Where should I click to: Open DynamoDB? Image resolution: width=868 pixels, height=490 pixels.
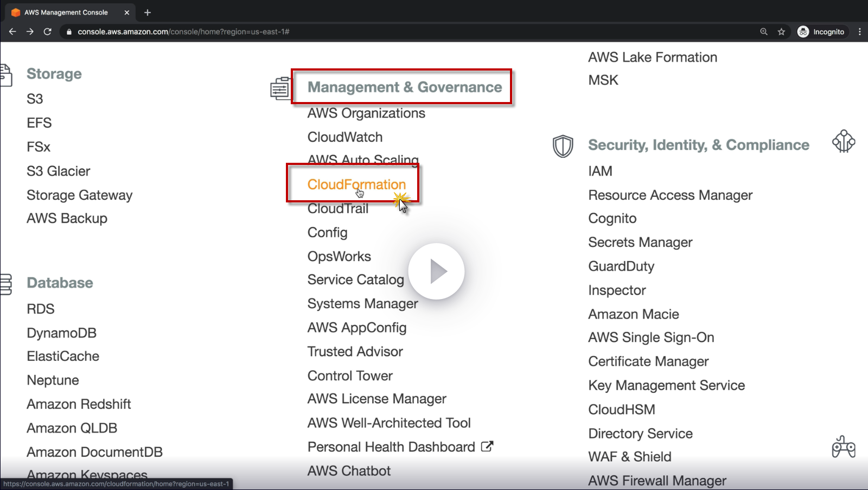(62, 333)
